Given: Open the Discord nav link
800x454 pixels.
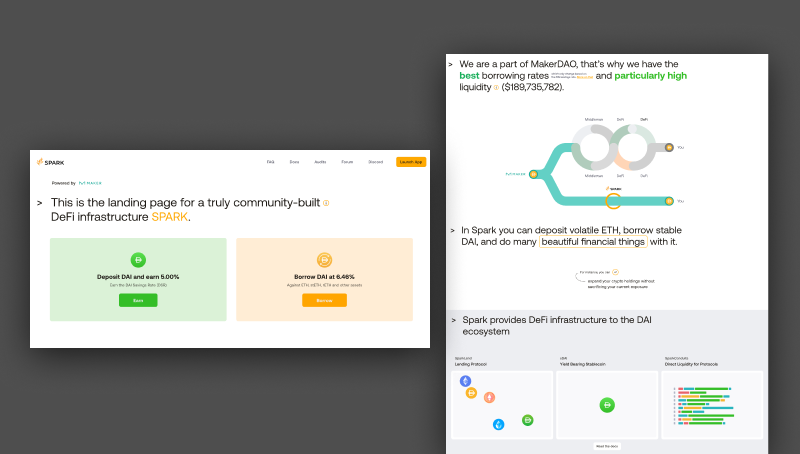Looking at the screenshot, I should [376, 162].
